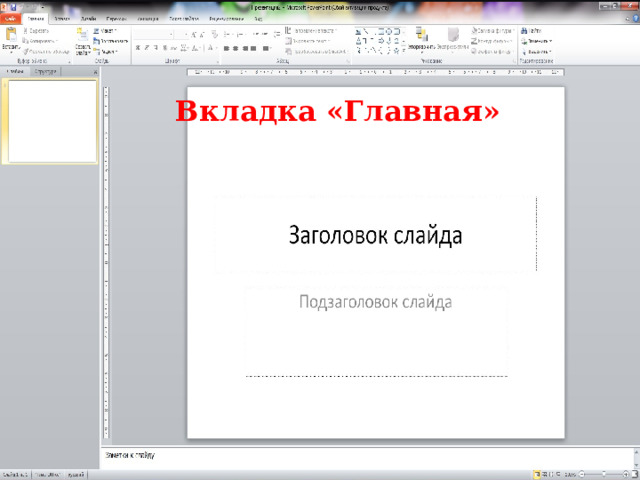The width and height of the screenshot is (640, 480).
Task: Click the Clear Formatting icon
Action: click(x=214, y=35)
